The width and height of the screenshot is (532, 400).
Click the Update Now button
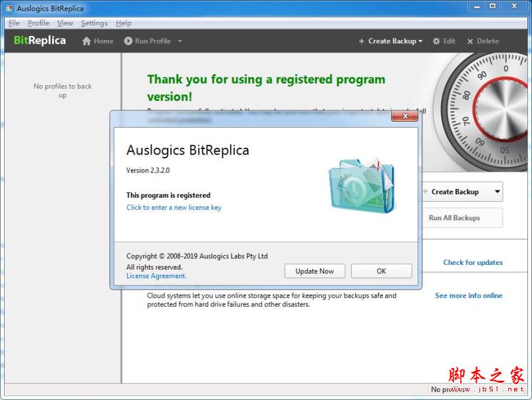point(315,271)
